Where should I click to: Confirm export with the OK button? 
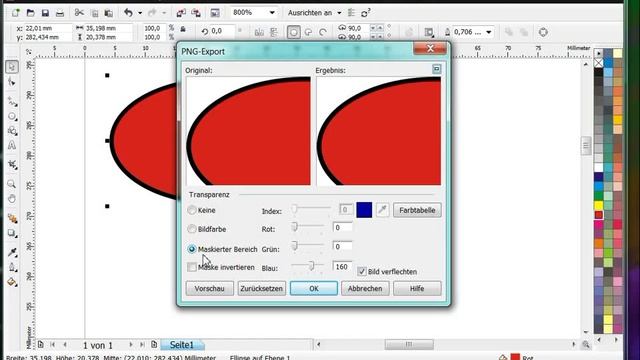313,288
